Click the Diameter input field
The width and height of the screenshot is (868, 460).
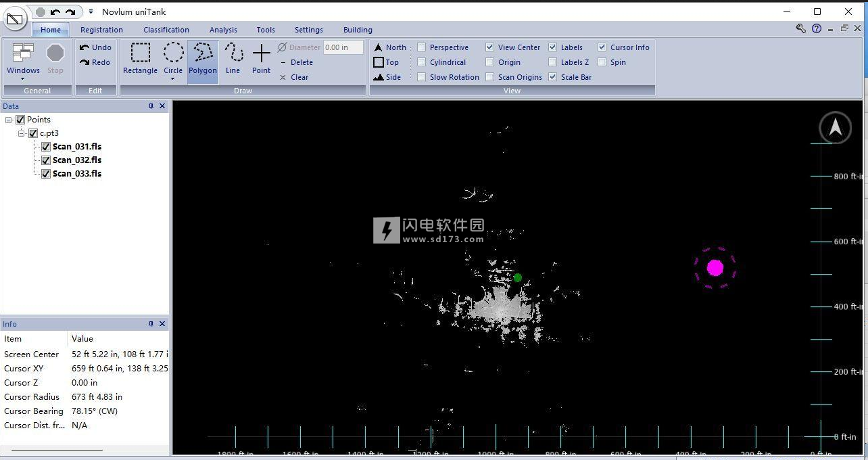click(343, 47)
